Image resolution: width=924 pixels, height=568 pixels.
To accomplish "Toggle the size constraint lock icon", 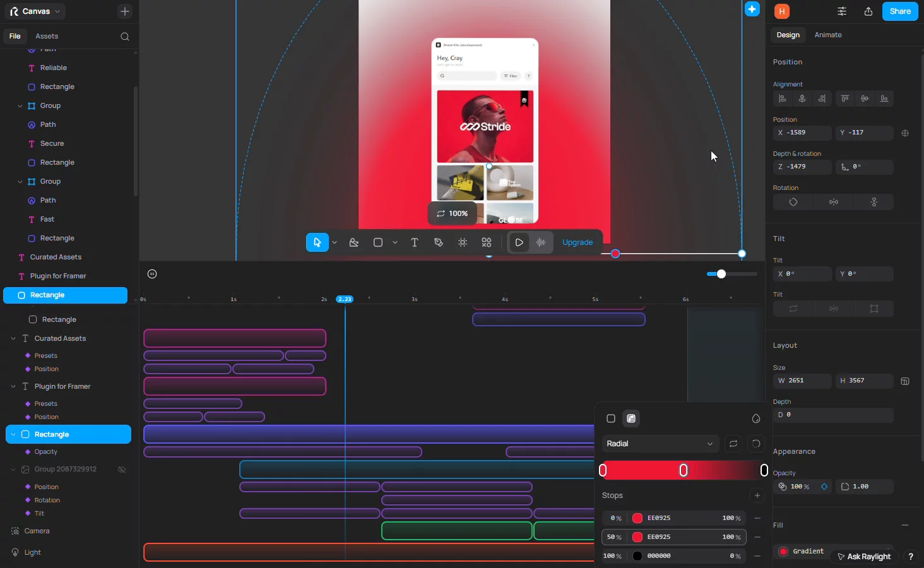I will (905, 381).
